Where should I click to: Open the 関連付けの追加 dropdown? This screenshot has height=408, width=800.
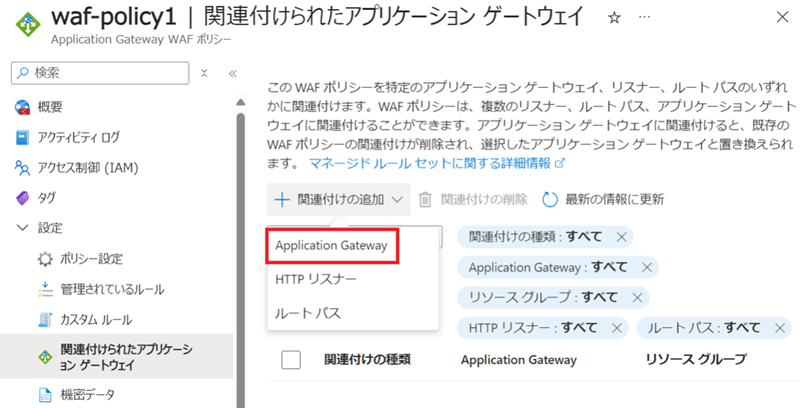(x=338, y=199)
